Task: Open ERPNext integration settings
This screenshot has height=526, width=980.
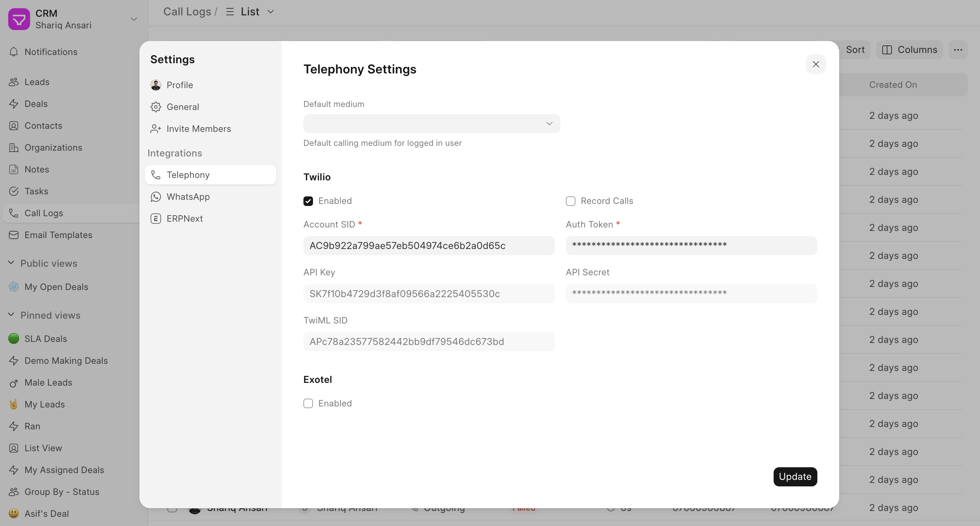Action: [x=184, y=218]
